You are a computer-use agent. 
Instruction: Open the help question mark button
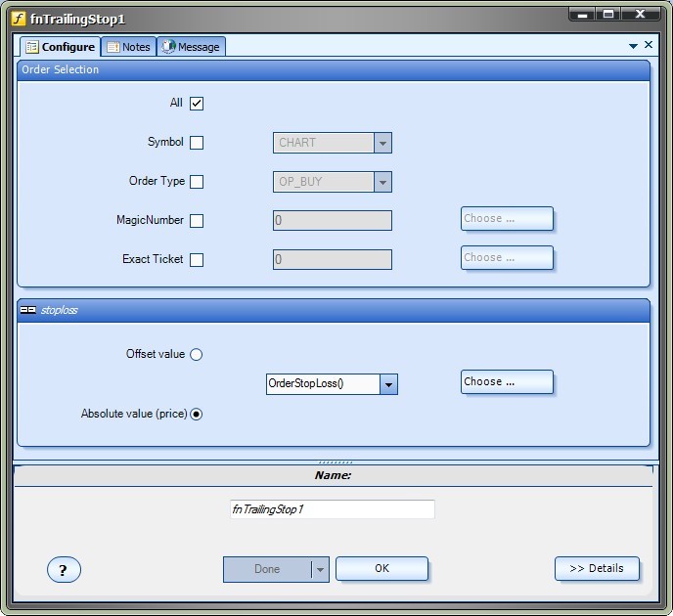[64, 570]
